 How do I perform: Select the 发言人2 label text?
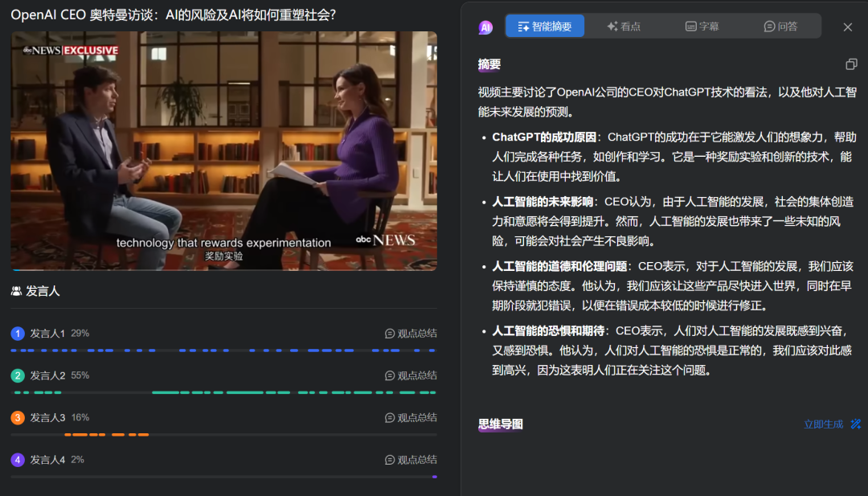click(47, 375)
